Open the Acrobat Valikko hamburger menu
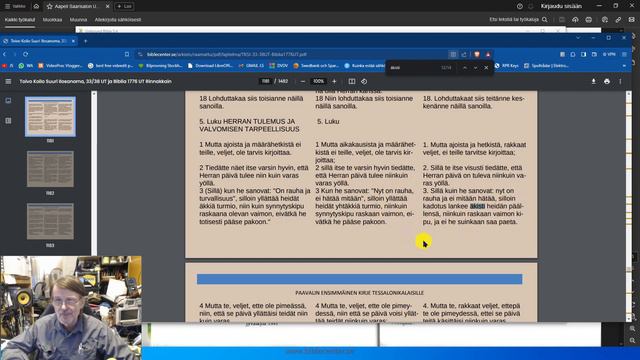The image size is (640, 360). point(15,6)
